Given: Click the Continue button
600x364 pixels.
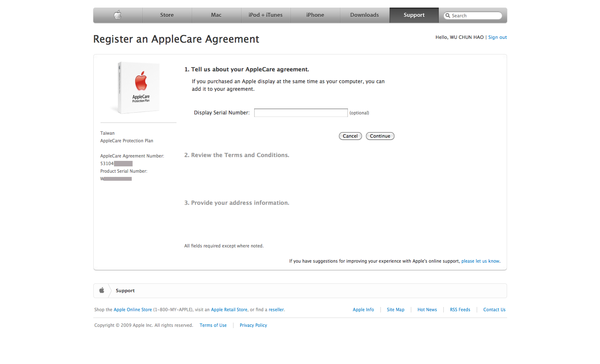Looking at the screenshot, I should point(380,136).
